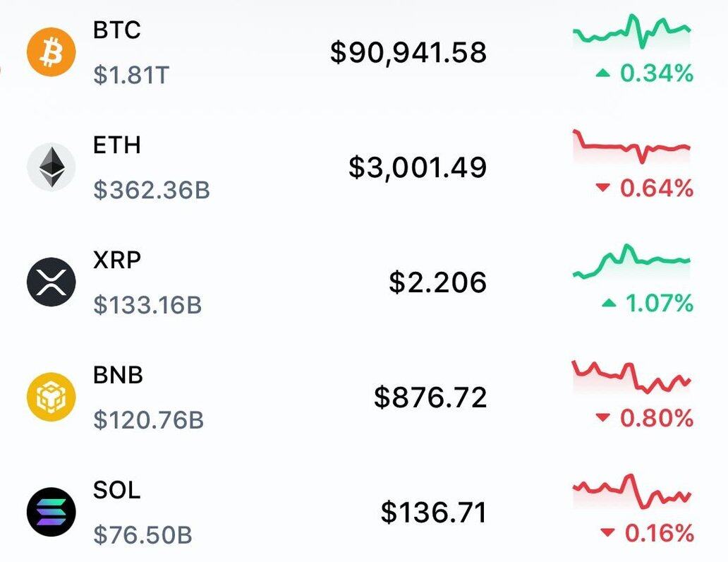The height and width of the screenshot is (562, 728).
Task: Click the red down arrow beside 0.80%
Action: coord(602,419)
